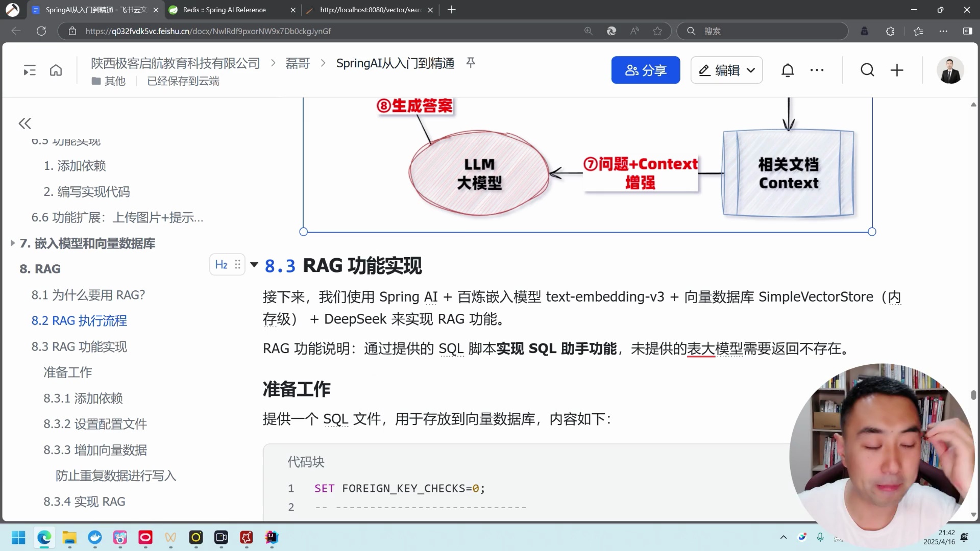Toggle the bookmark star in address bar
The image size is (980, 551).
(x=658, y=31)
